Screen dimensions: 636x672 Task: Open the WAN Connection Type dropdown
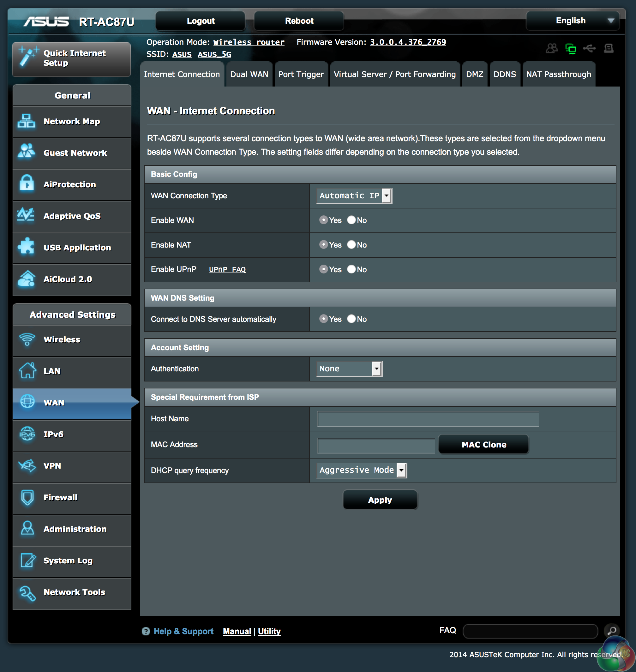(354, 196)
